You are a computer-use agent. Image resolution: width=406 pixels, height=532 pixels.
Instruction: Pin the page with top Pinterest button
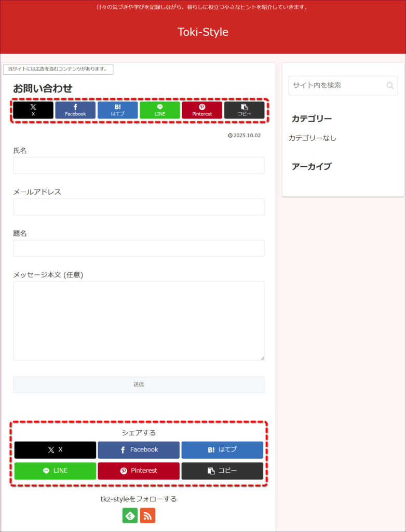(x=202, y=110)
